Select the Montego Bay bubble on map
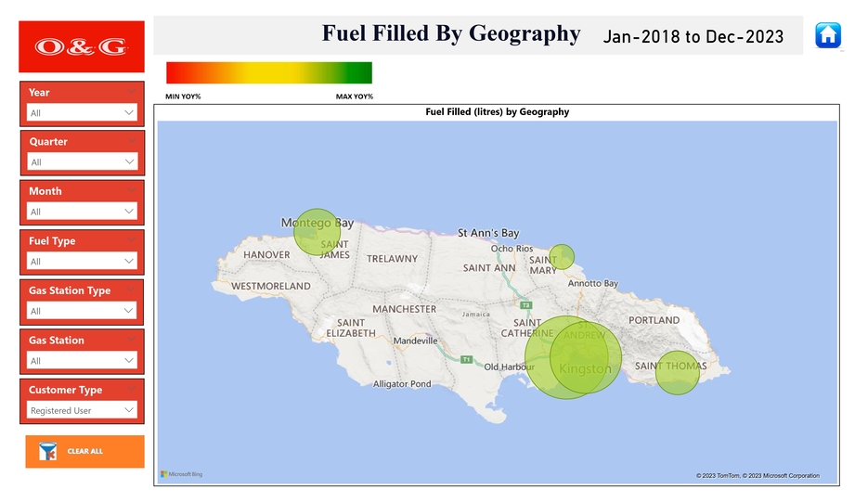868x502 pixels. click(317, 232)
